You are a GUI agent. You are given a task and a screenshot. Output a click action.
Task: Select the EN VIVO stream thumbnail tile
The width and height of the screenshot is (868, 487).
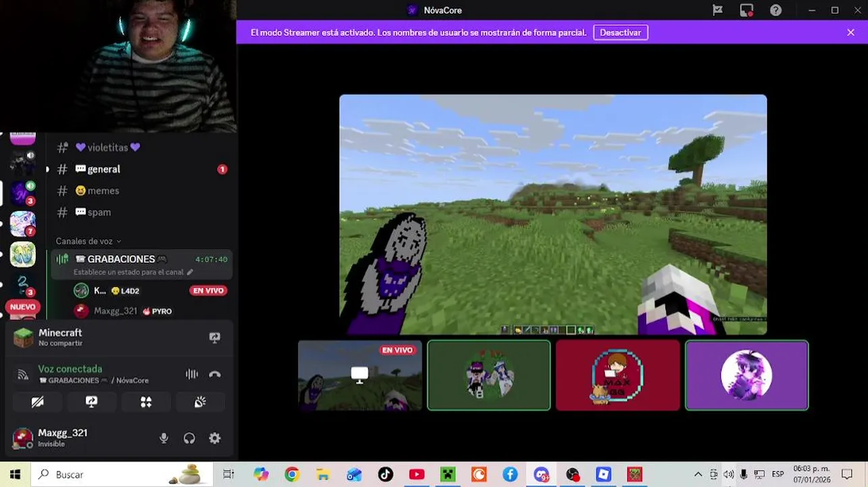coord(360,375)
